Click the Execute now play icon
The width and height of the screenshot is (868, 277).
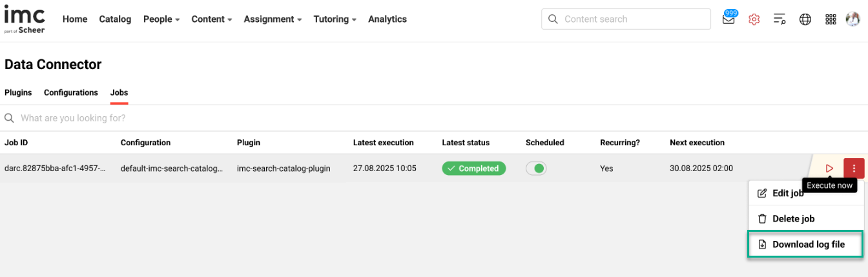click(x=829, y=169)
